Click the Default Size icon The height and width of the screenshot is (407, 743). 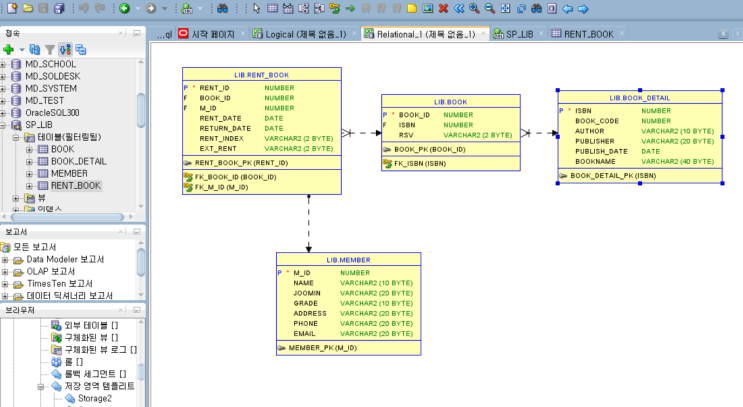(521, 8)
